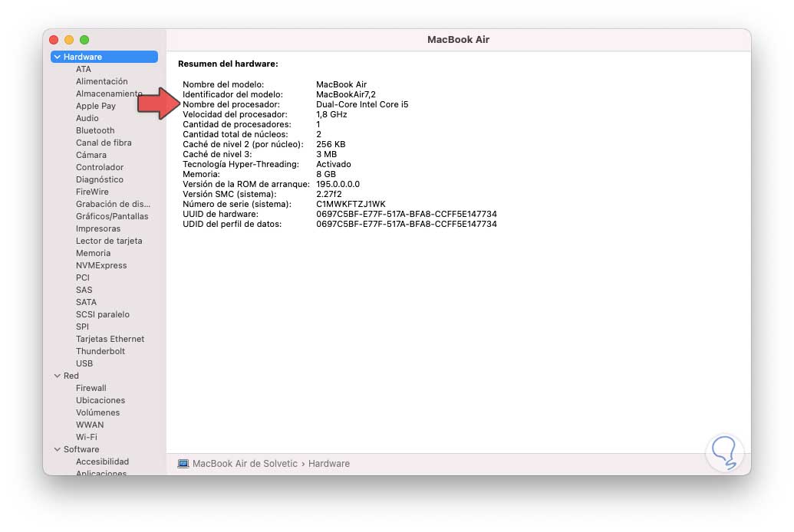The height and width of the screenshot is (532, 794).
Task: Select SCSI paralelo item
Action: coord(103,314)
